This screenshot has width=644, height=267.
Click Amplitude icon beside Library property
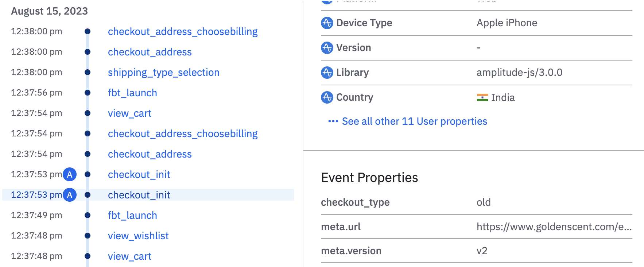[x=327, y=73]
